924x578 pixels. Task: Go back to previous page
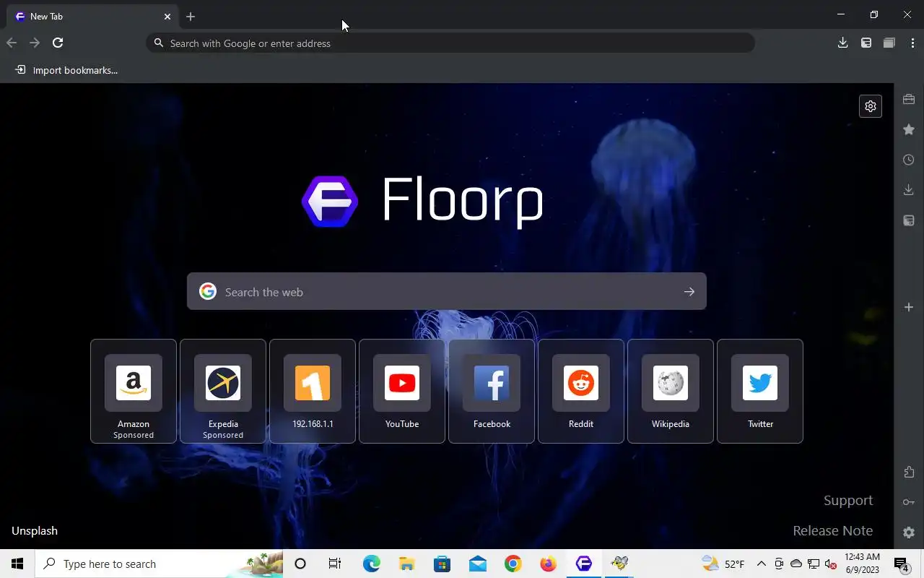[x=12, y=43]
